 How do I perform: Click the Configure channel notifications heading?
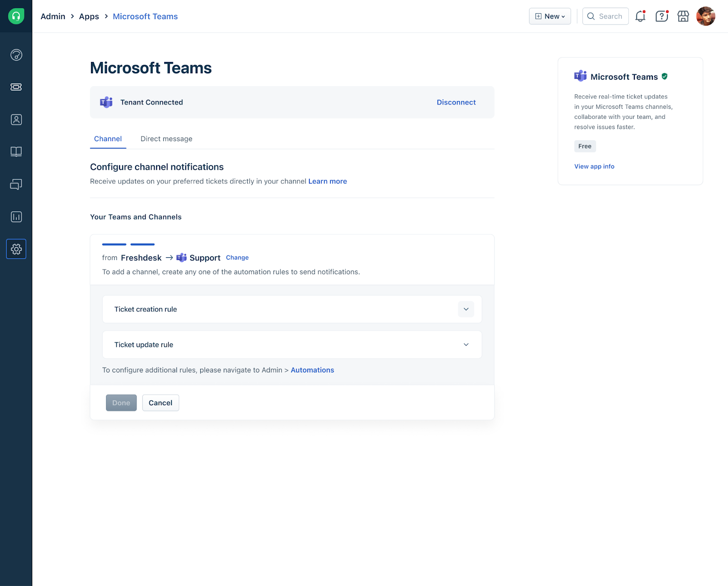tap(157, 167)
